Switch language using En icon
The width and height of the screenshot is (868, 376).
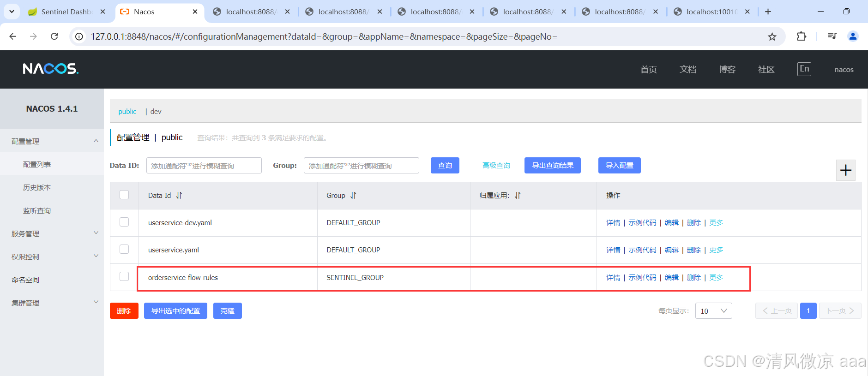point(804,69)
